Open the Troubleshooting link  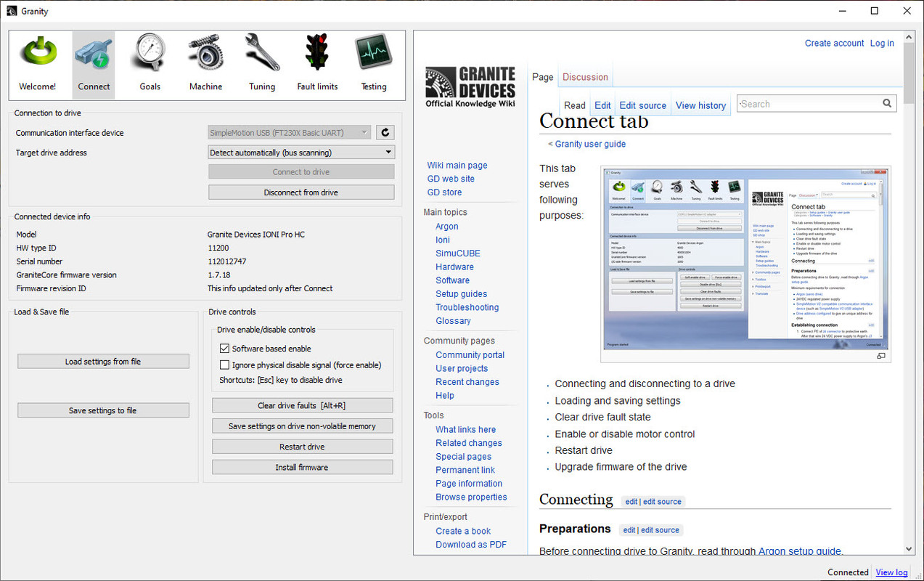(x=467, y=307)
